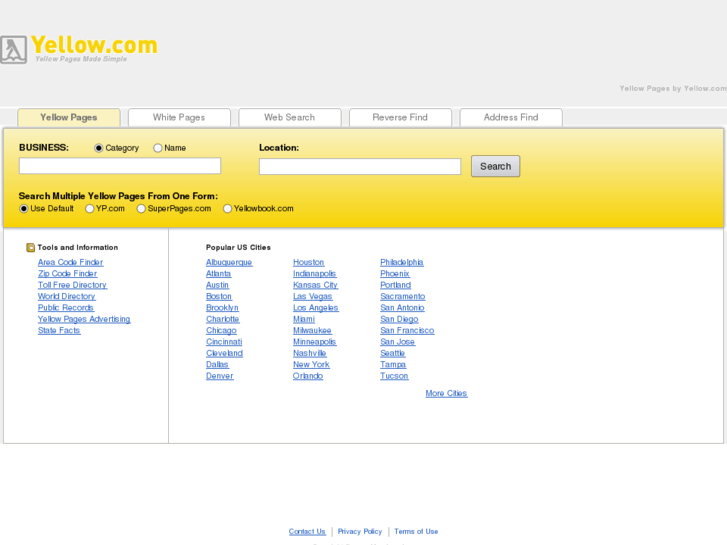The width and height of the screenshot is (727, 545).
Task: Click the Portland city link
Action: [395, 285]
